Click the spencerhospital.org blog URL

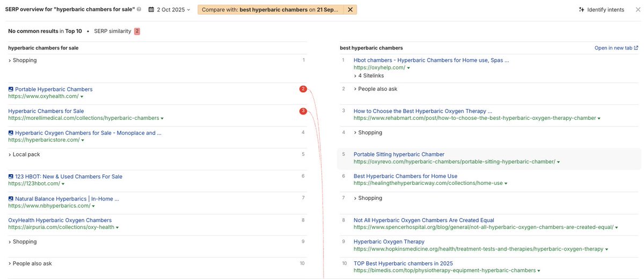click(x=484, y=227)
